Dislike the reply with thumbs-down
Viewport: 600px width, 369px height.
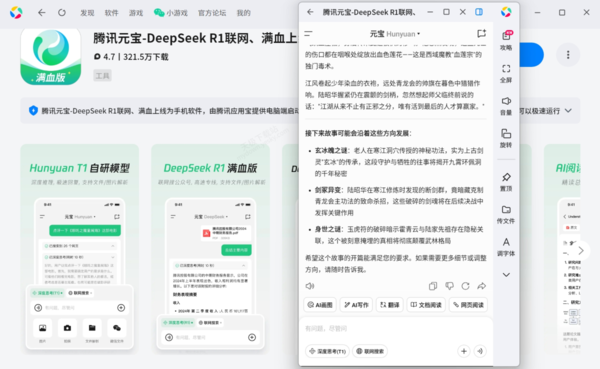click(x=449, y=286)
